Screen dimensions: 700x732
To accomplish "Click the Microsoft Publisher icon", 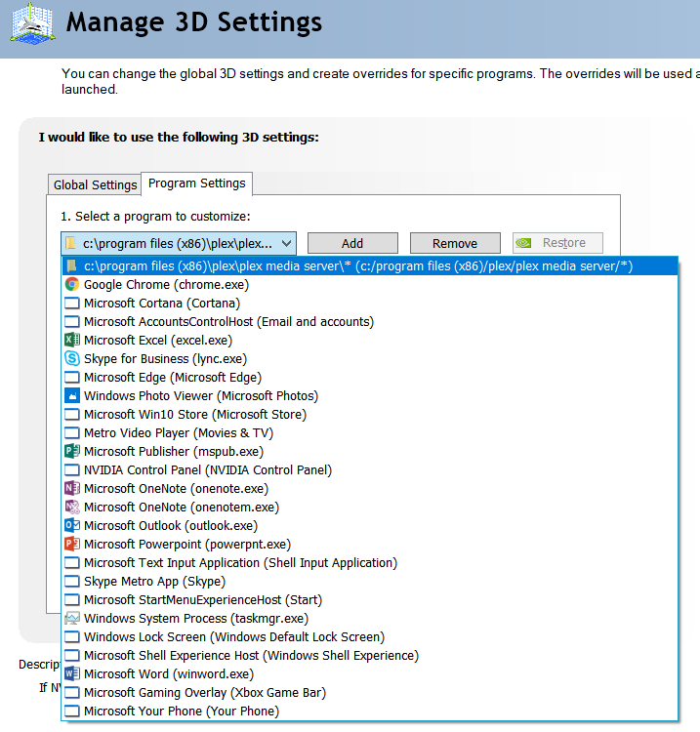I will [x=72, y=452].
